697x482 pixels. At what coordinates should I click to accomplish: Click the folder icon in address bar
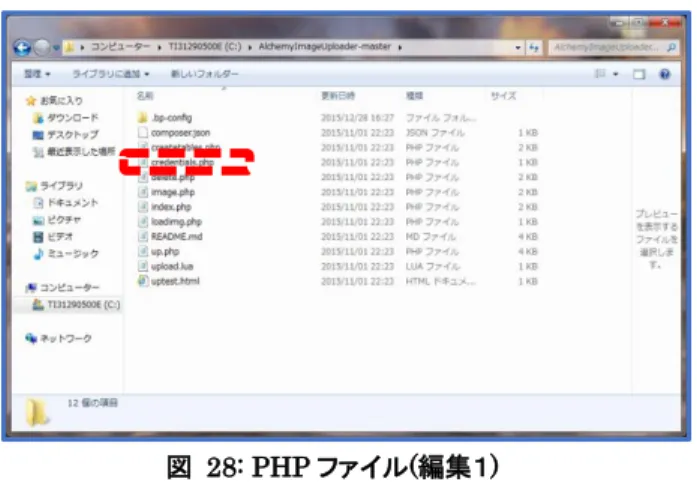(x=69, y=47)
